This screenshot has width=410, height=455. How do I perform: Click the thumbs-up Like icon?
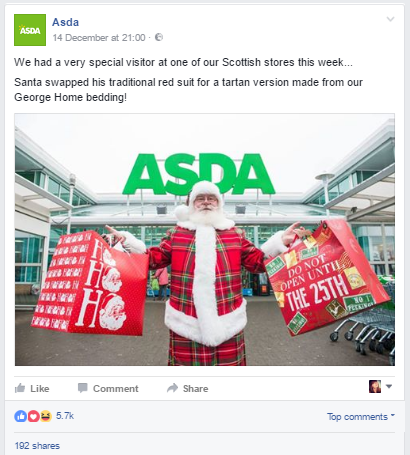[20, 388]
